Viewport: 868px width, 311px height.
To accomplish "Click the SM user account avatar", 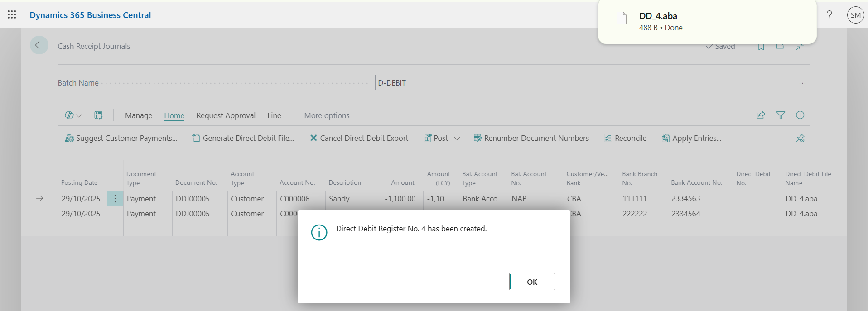I will tap(855, 15).
